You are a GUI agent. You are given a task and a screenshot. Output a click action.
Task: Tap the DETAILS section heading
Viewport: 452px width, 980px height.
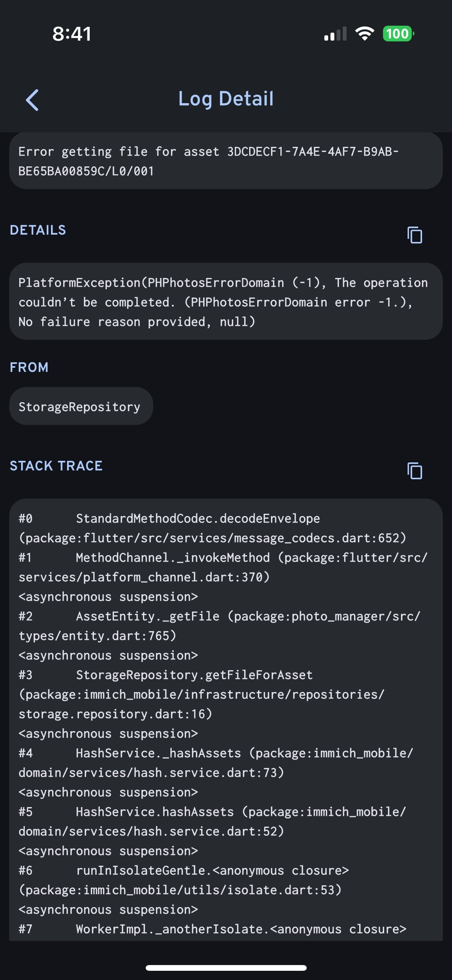[x=38, y=230]
